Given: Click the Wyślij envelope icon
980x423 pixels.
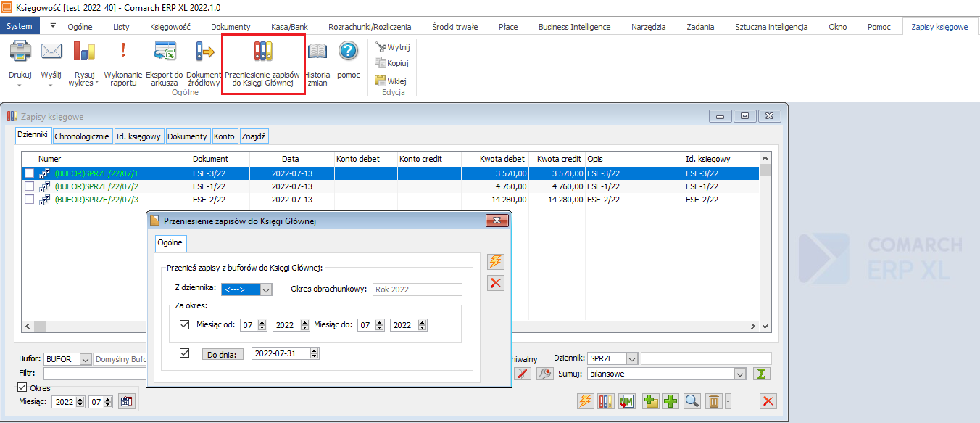Looking at the screenshot, I should [x=51, y=52].
